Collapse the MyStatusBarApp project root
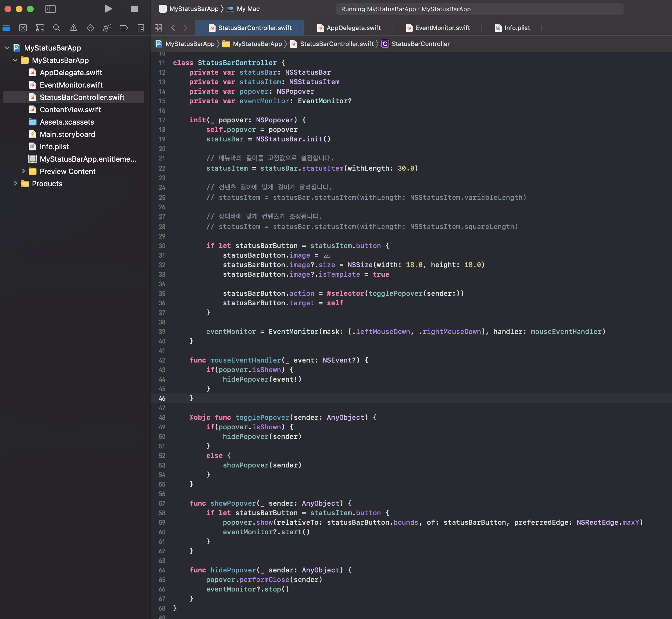The width and height of the screenshot is (672, 619). click(x=7, y=48)
